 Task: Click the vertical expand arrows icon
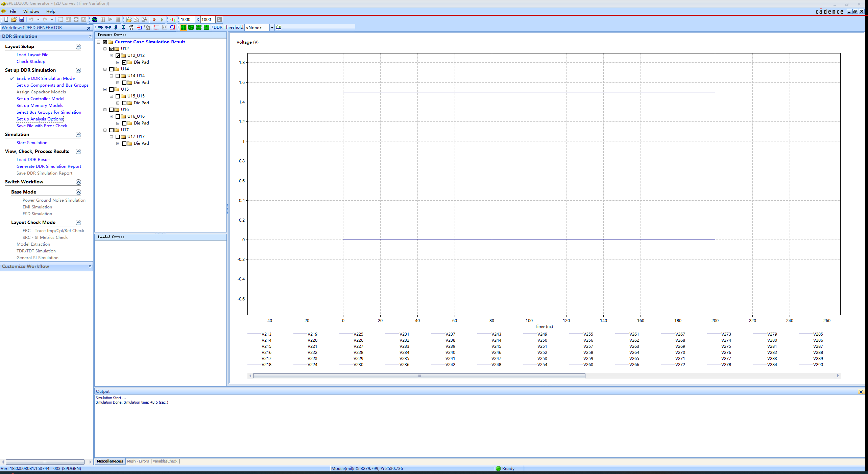click(x=116, y=27)
